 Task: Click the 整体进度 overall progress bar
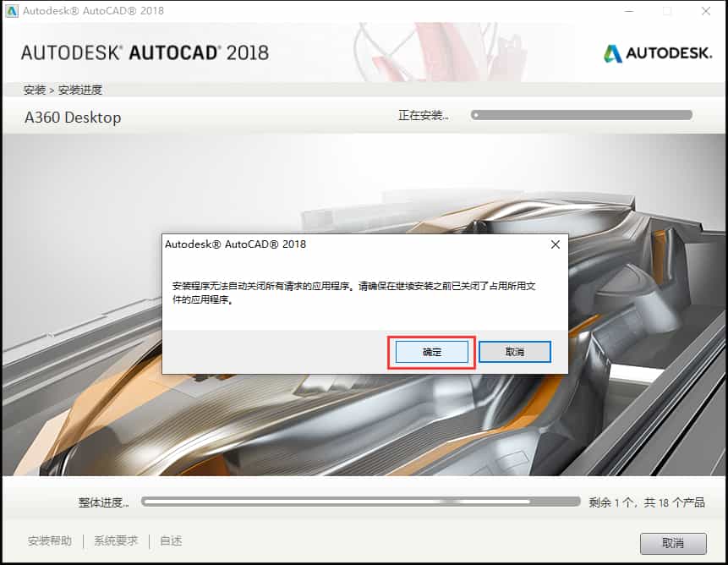pos(361,502)
